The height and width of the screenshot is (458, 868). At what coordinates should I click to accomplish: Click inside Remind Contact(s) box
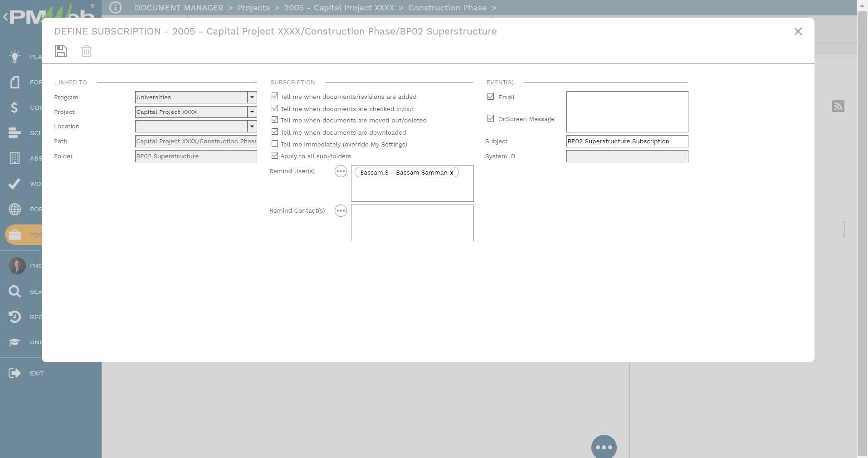tap(412, 223)
